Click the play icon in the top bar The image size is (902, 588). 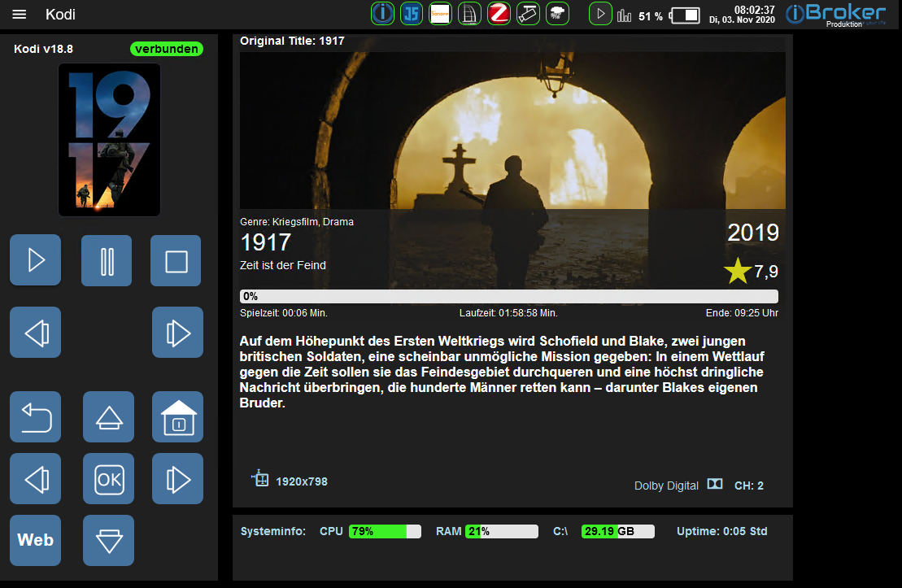pyautogui.click(x=600, y=13)
